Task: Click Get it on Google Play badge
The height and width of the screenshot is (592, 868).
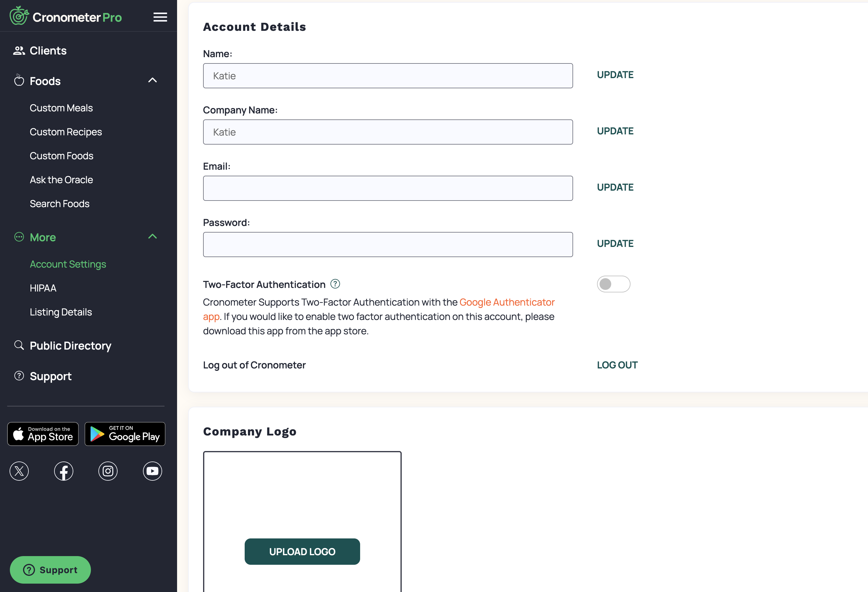Action: pos(125,434)
